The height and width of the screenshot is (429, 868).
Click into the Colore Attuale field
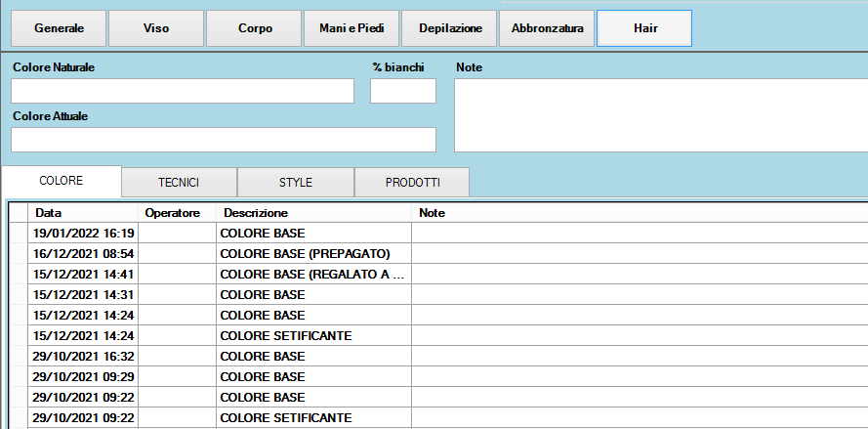tap(224, 140)
